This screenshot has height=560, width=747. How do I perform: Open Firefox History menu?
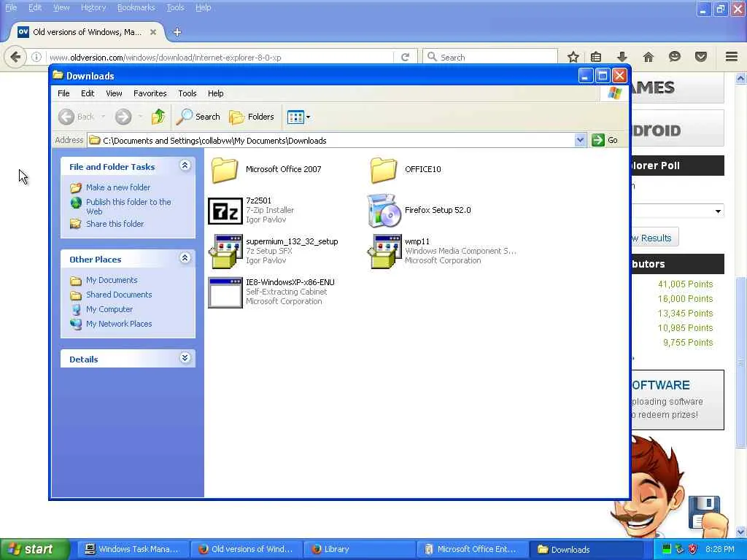pos(93,7)
